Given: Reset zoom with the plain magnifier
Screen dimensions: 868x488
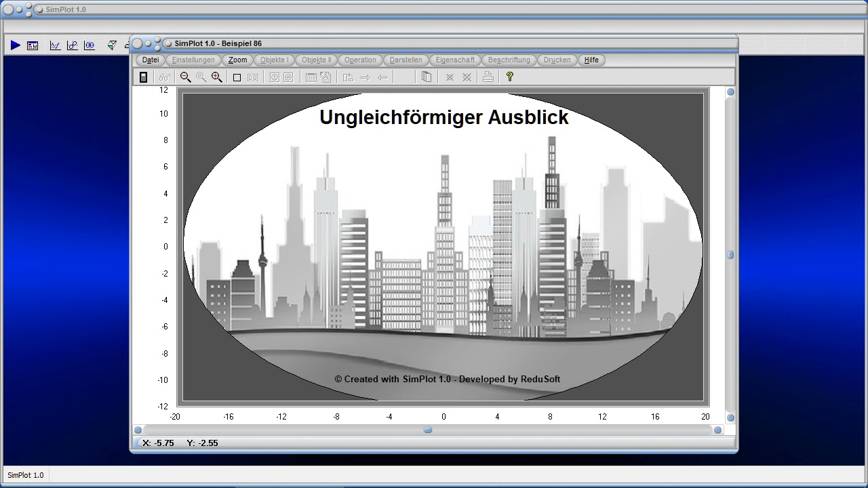Looking at the screenshot, I should pyautogui.click(x=201, y=77).
